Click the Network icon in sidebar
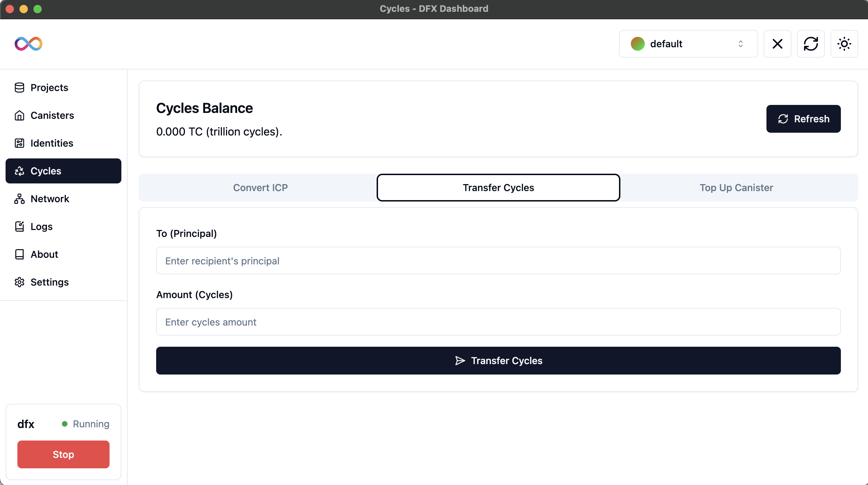Image resolution: width=868 pixels, height=485 pixels. [20, 198]
